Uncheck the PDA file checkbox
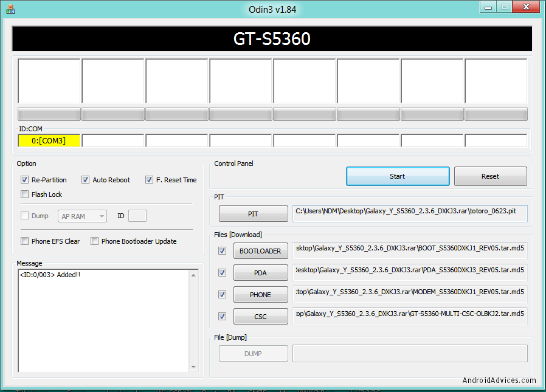The height and width of the screenshot is (392, 546). click(x=222, y=273)
